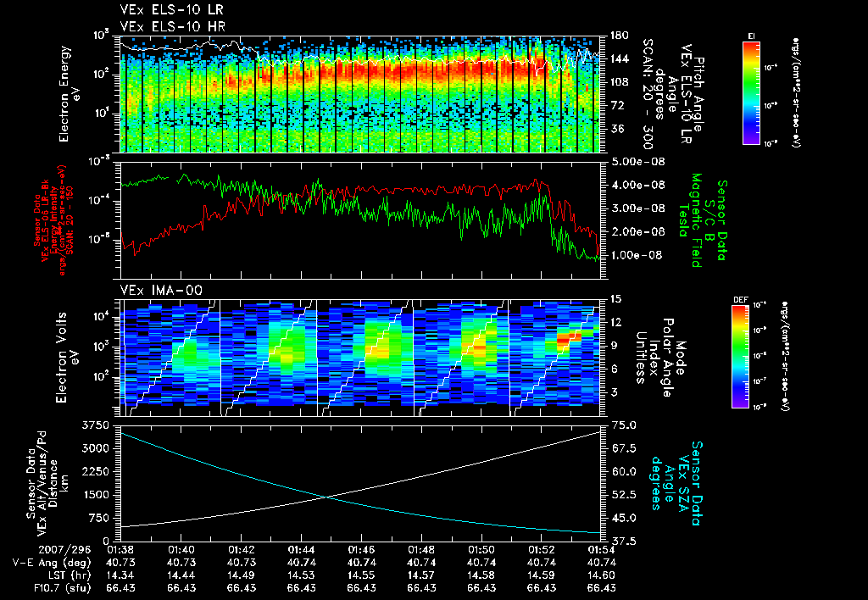Click the SZA tick value 67.5

click(623, 448)
